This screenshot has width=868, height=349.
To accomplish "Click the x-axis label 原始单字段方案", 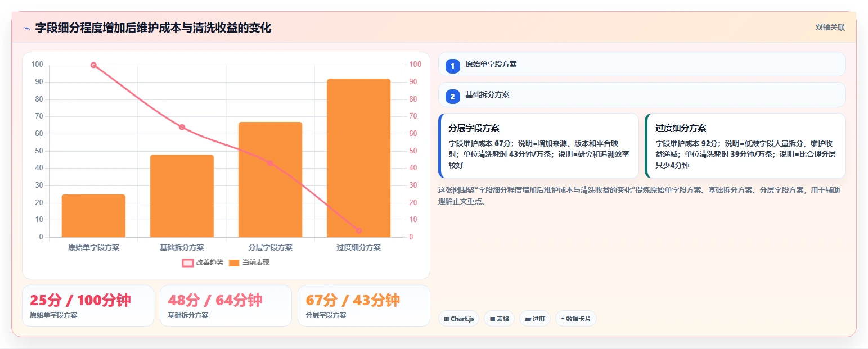I will click(x=93, y=247).
